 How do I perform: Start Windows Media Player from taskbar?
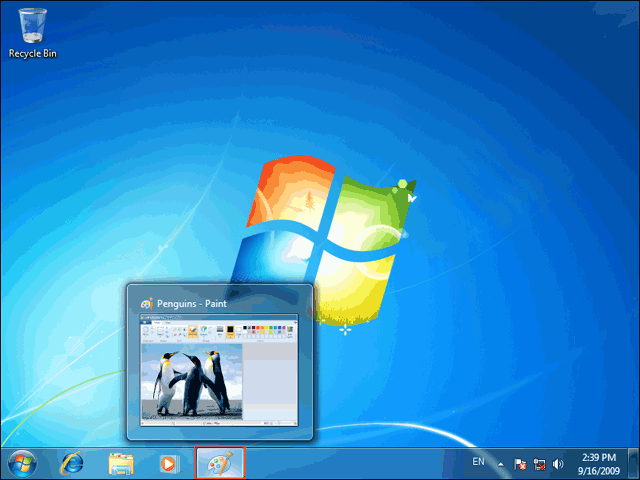[x=169, y=464]
